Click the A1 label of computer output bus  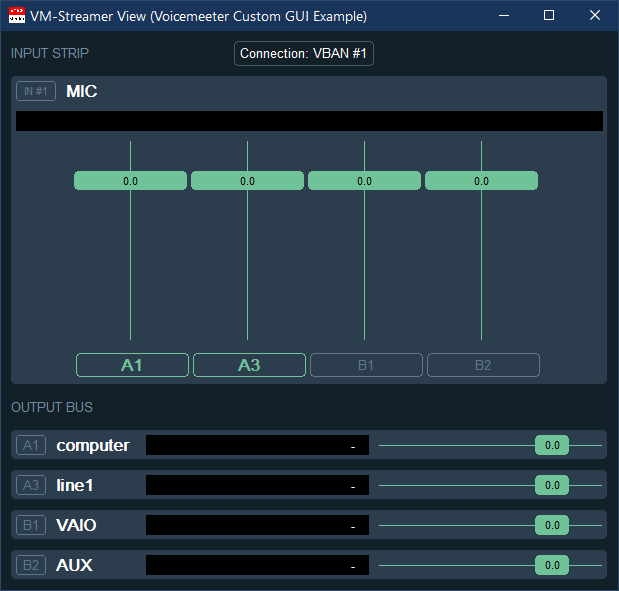tap(31, 445)
